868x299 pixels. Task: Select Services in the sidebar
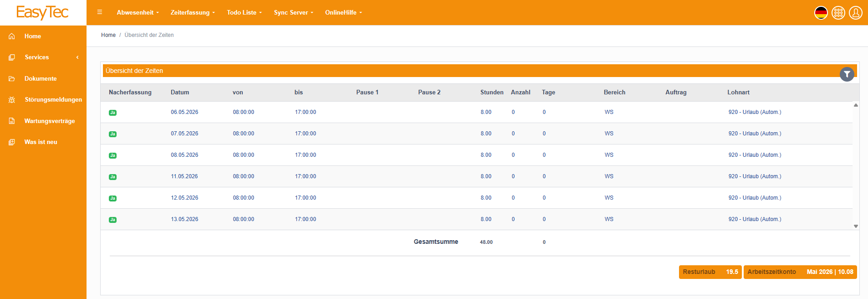pyautogui.click(x=37, y=57)
